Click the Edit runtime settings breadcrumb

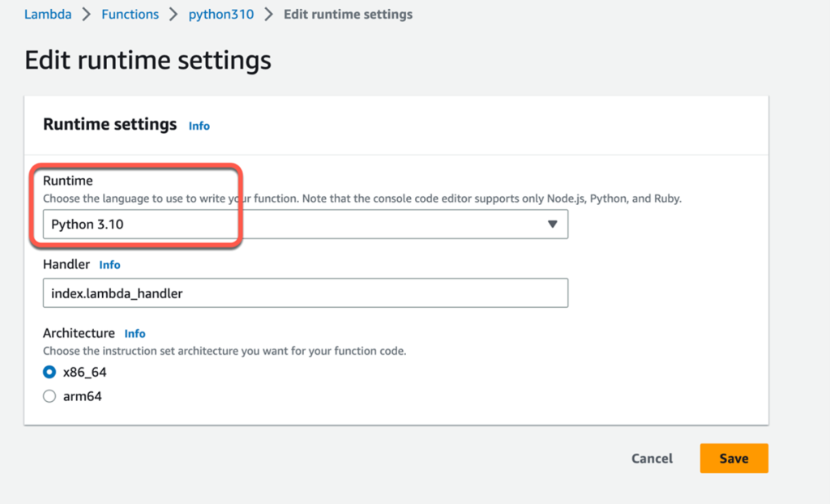pyautogui.click(x=348, y=14)
